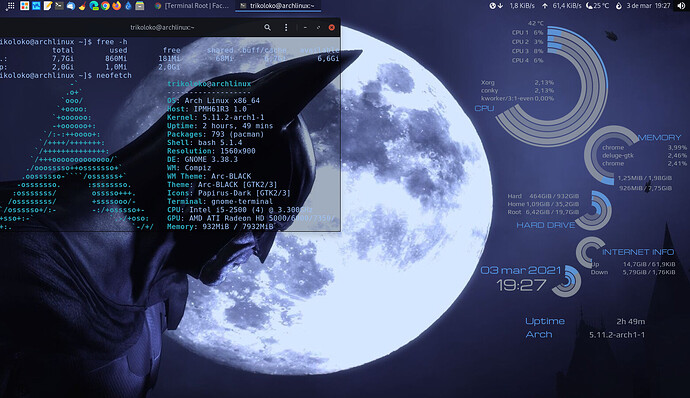Click the large conky clock 19:27
Viewport: 690px width, 398px height.
click(x=521, y=285)
